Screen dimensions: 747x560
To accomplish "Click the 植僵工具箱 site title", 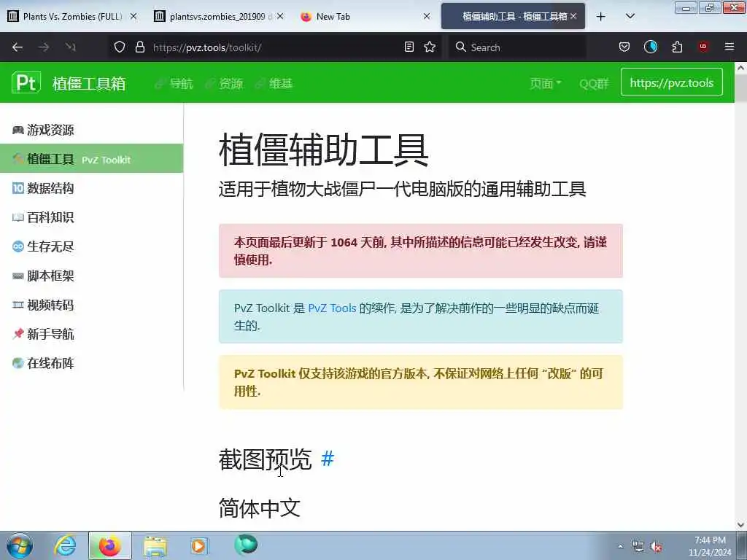I will tap(89, 84).
